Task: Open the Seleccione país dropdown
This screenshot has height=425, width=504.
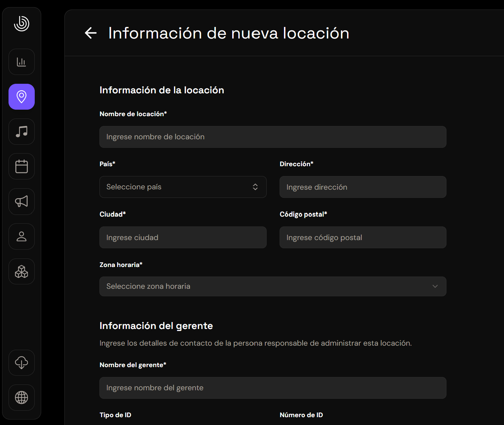Action: (x=183, y=187)
